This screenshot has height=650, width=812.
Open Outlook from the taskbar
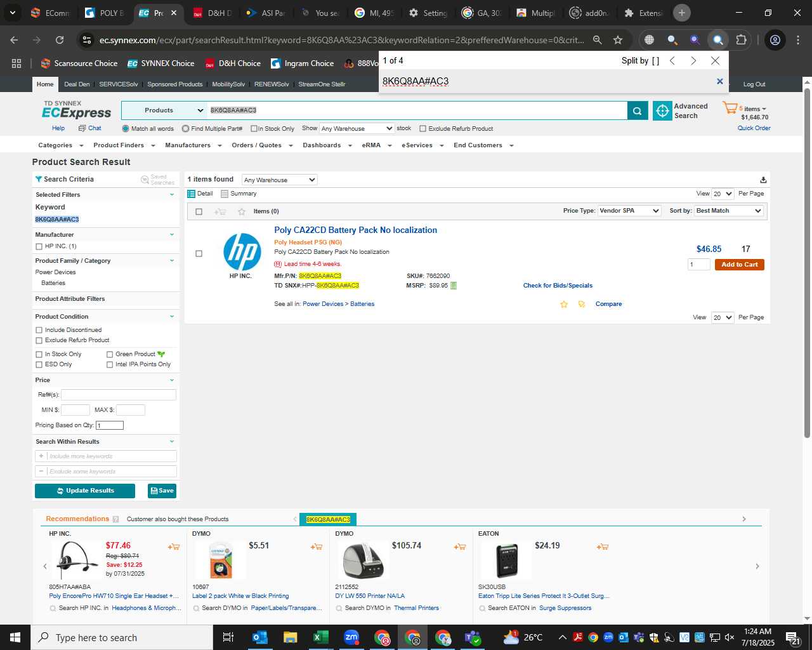(x=260, y=637)
